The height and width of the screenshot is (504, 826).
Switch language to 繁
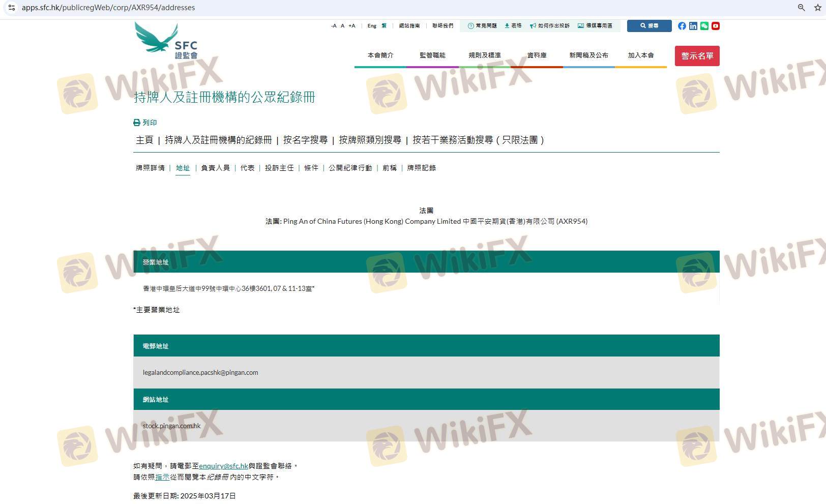click(x=384, y=26)
